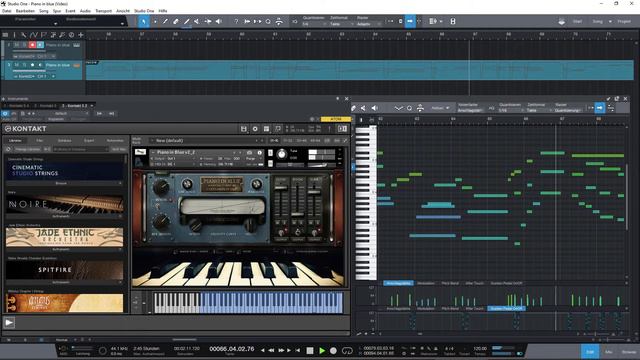Select the Cinematic Studio Strings library
Screen dimensions: 640x360
[x=64, y=171]
